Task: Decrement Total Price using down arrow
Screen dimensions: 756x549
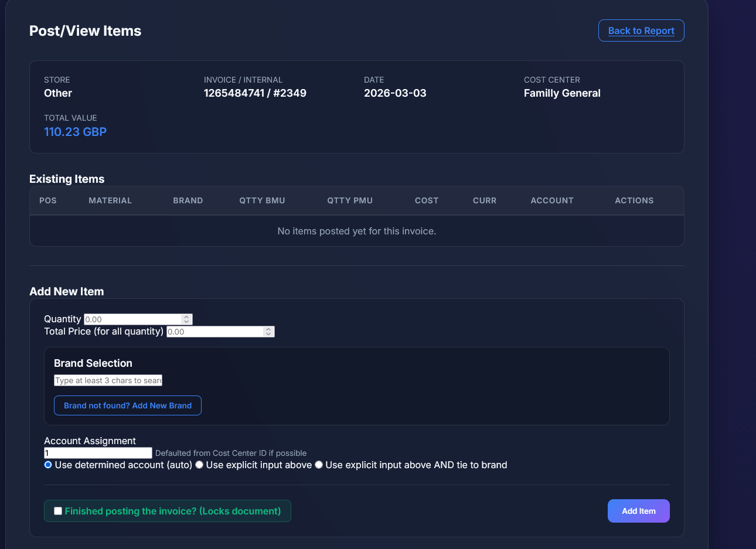Action: click(268, 334)
